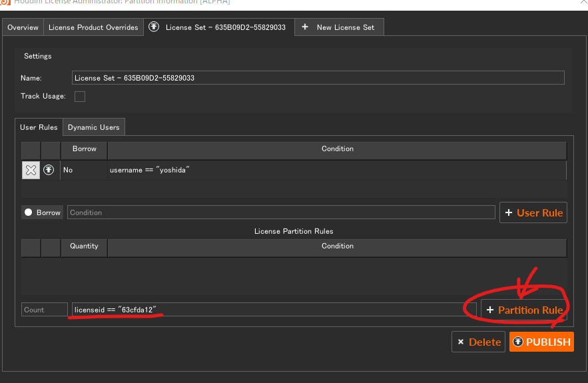Delete this license set
The height and width of the screenshot is (383, 588).
(x=479, y=342)
